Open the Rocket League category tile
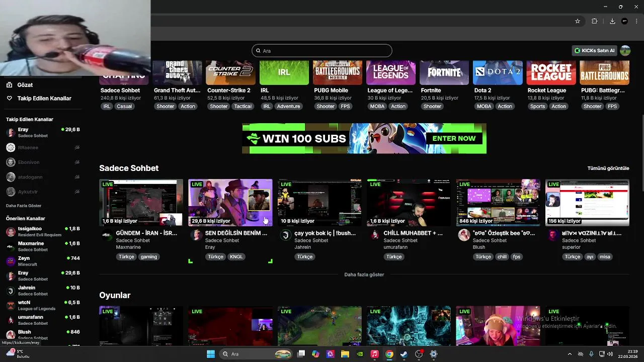Screen dimensions: 644x362 point(551,73)
